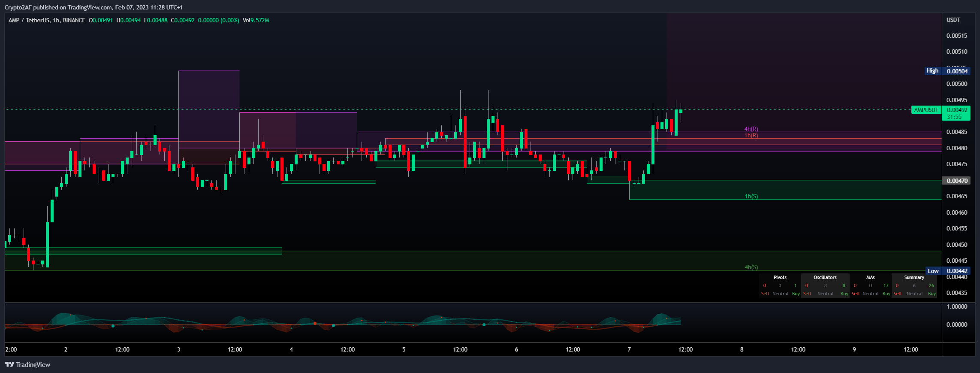Viewport: 980px width, 373px height.
Task: Click the Oscillators column header
Action: 825,277
